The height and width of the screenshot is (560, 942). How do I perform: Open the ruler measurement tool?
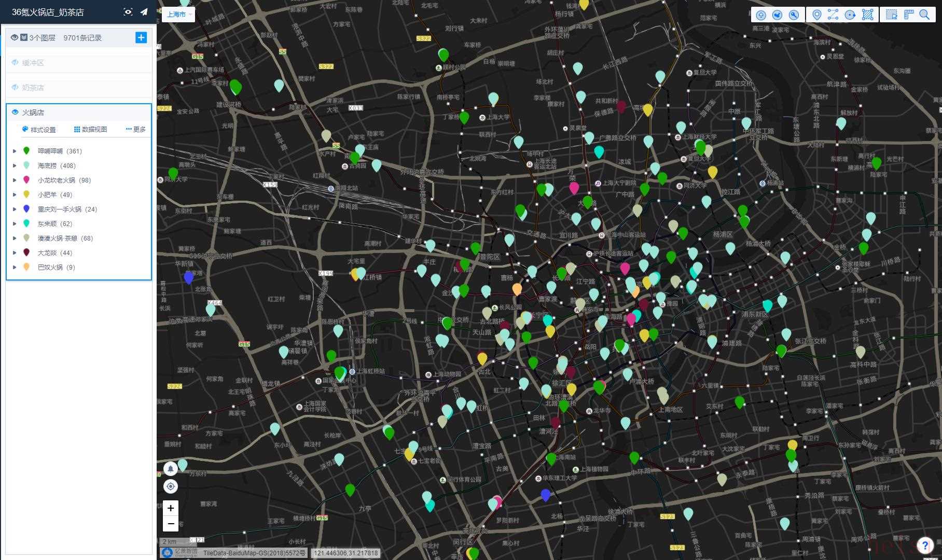pyautogui.click(x=908, y=15)
